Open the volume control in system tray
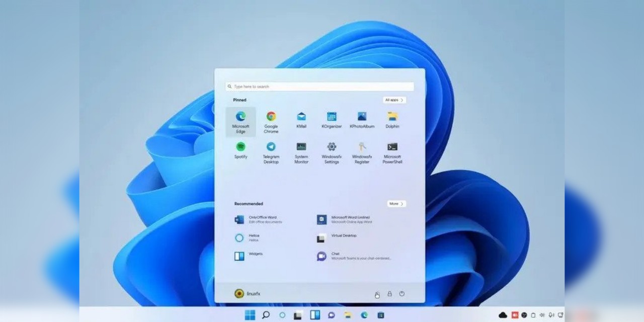Image resolution: width=644 pixels, height=322 pixels. [x=542, y=315]
